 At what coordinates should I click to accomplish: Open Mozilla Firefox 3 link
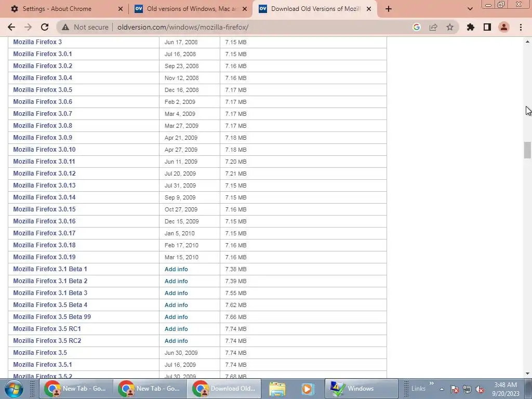point(37,42)
